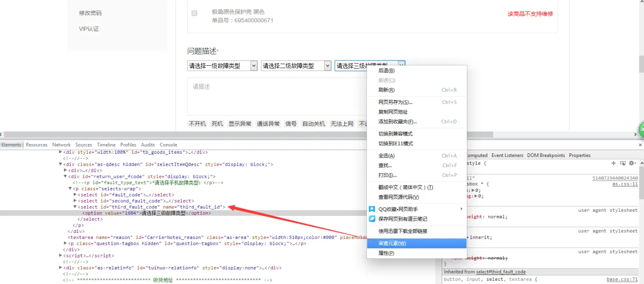Select the option value="1604" line

[x=146, y=213]
